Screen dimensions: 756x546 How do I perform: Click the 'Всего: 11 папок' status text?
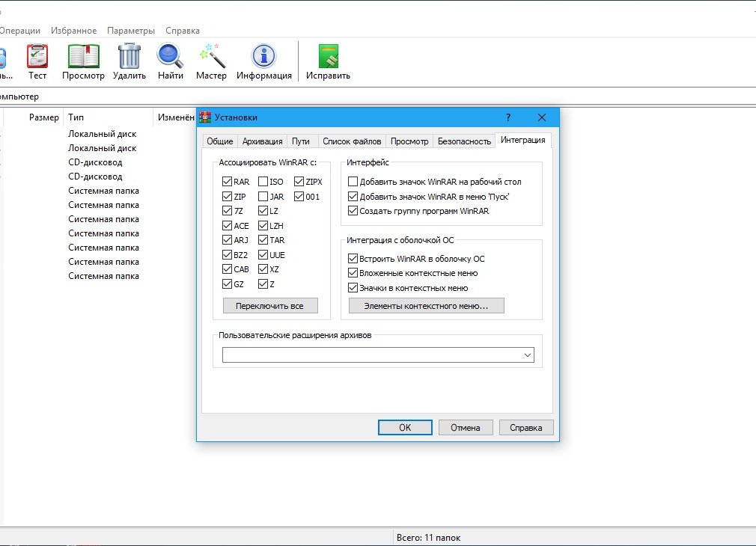click(x=428, y=538)
